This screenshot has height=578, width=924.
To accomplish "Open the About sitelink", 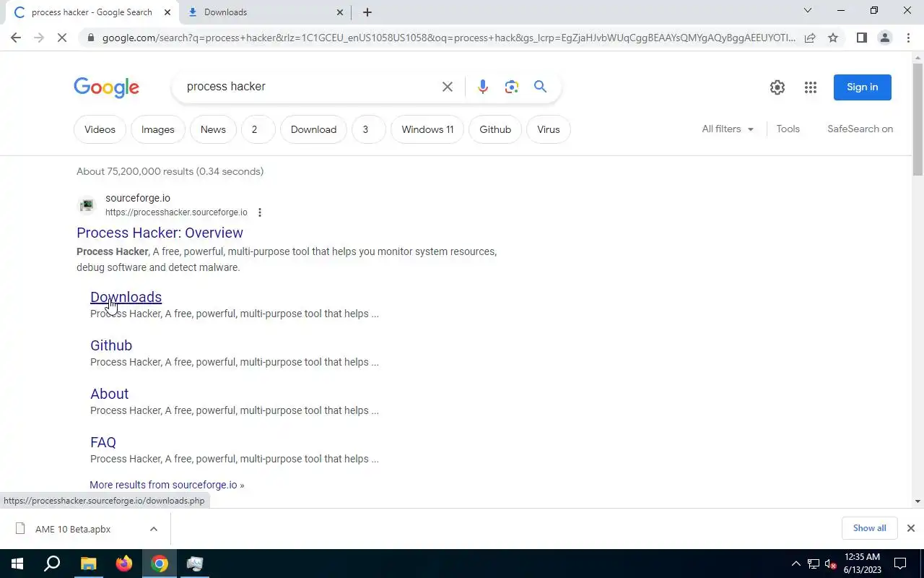I will click(x=109, y=394).
